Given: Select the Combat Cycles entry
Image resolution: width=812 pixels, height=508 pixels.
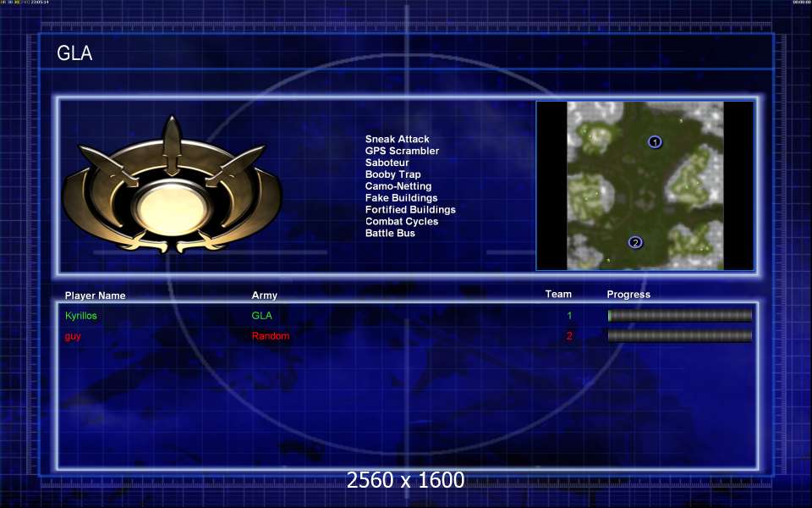Looking at the screenshot, I should [401, 221].
